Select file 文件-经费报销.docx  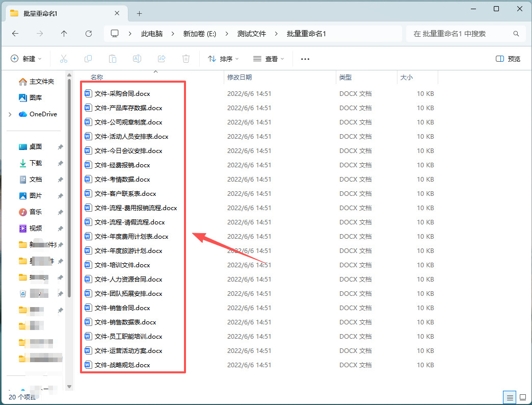pos(117,165)
